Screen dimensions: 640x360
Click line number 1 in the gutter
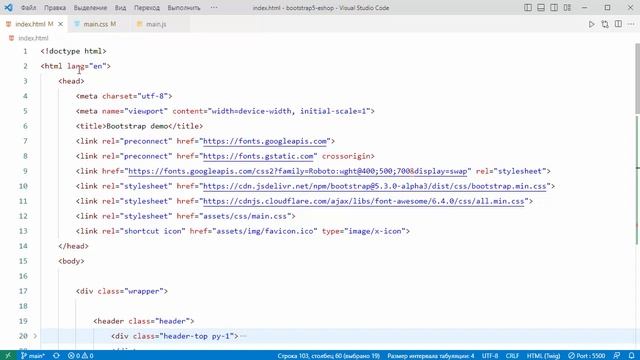(x=25, y=51)
